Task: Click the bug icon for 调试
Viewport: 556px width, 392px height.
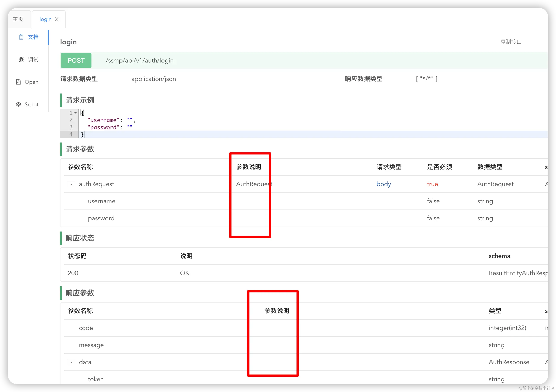Action: [21, 59]
